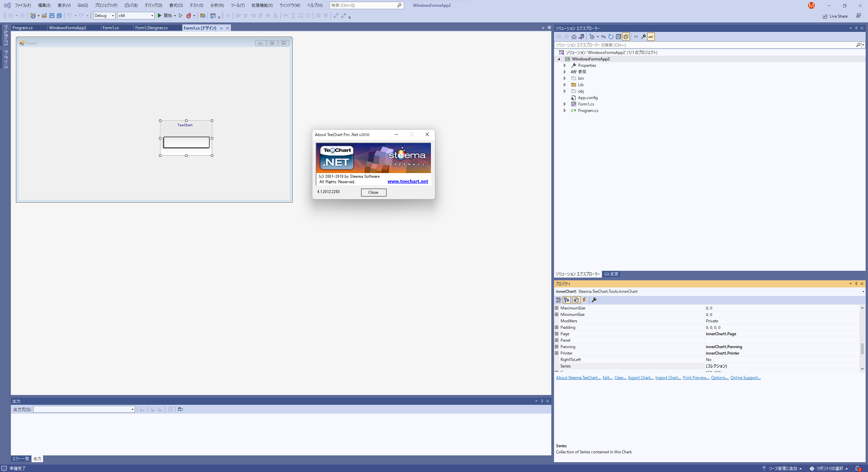Click the Properties grid vertical scrollbar thumb
Viewport: 868px width, 472px height.
click(x=862, y=348)
